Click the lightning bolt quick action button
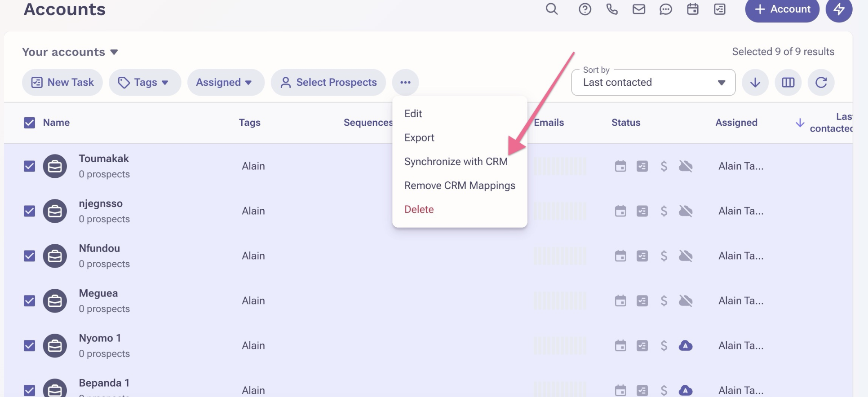 pos(839,9)
